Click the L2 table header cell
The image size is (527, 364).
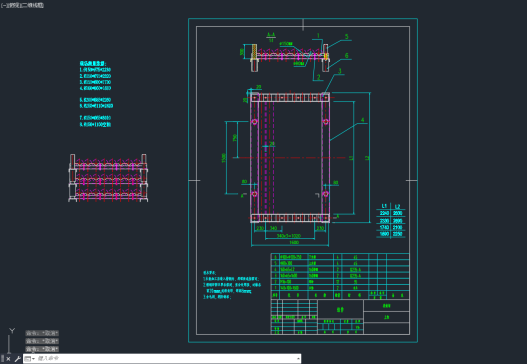[x=398, y=206]
